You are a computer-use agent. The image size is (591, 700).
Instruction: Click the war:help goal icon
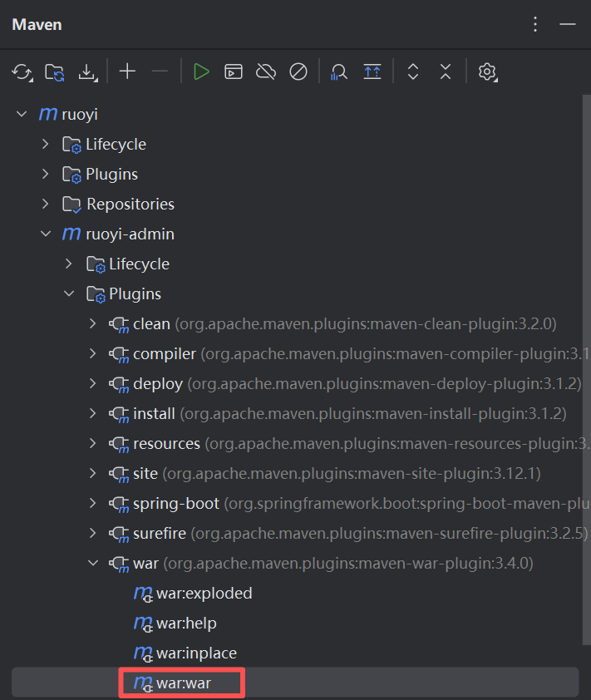(143, 624)
